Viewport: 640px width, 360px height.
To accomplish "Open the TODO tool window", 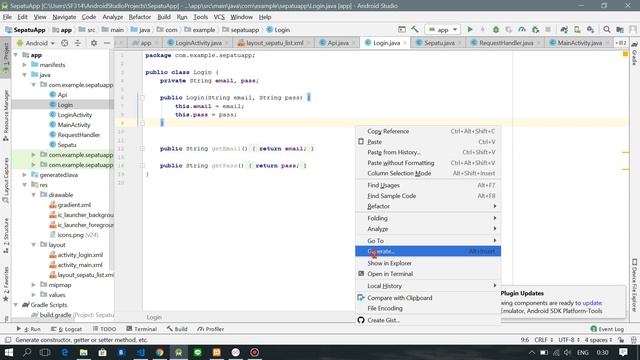I will [x=104, y=329].
